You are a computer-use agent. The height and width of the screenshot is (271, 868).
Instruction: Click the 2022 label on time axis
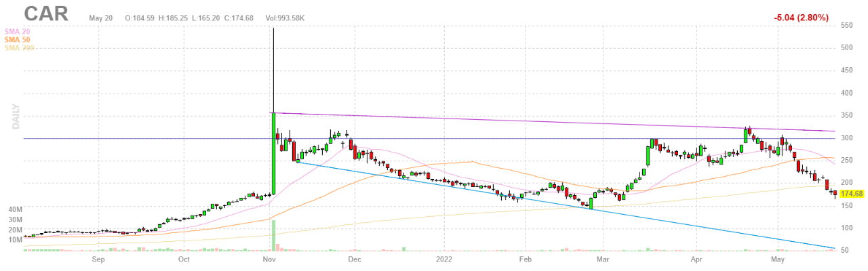pyautogui.click(x=445, y=259)
